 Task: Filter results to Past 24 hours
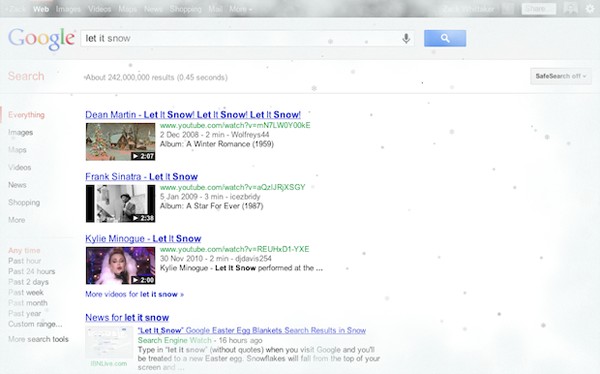tap(32, 271)
